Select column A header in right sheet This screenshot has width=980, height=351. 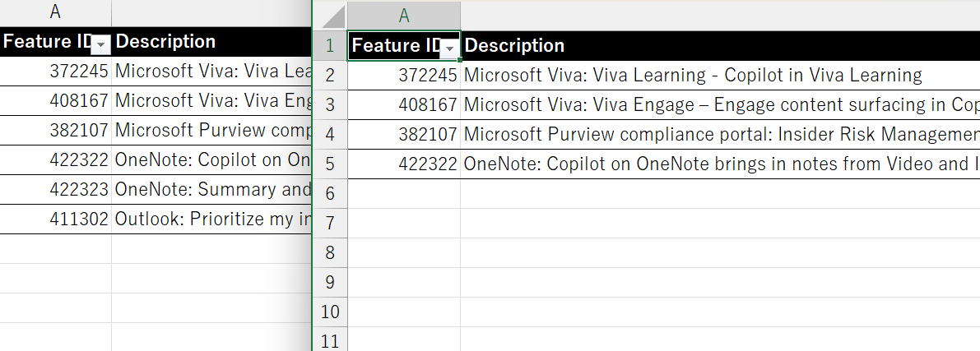coord(404,16)
